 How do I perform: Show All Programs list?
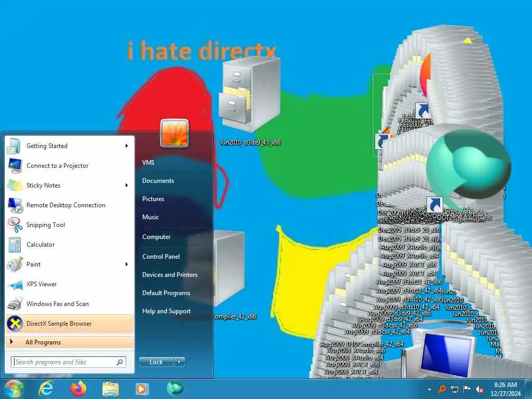pos(70,342)
